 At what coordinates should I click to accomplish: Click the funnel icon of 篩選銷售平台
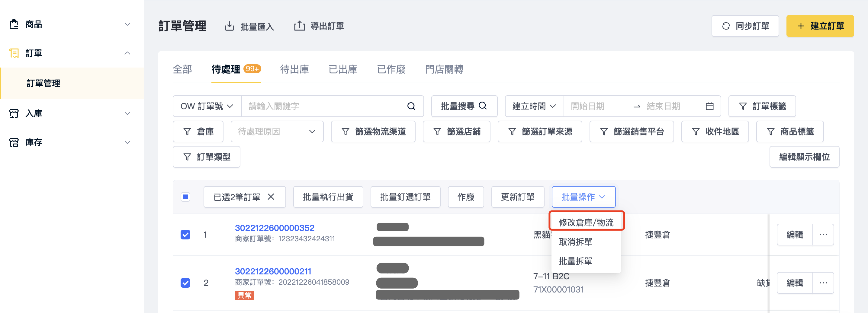click(604, 131)
